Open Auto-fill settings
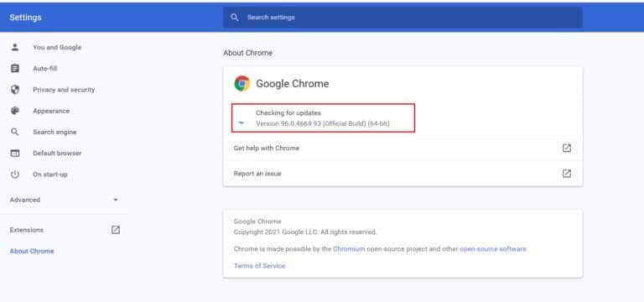 click(x=45, y=69)
